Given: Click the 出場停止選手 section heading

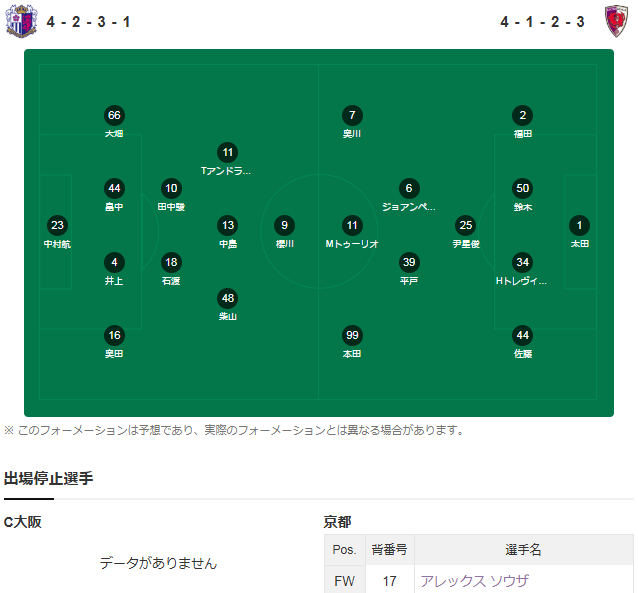Looking at the screenshot, I should [49, 478].
